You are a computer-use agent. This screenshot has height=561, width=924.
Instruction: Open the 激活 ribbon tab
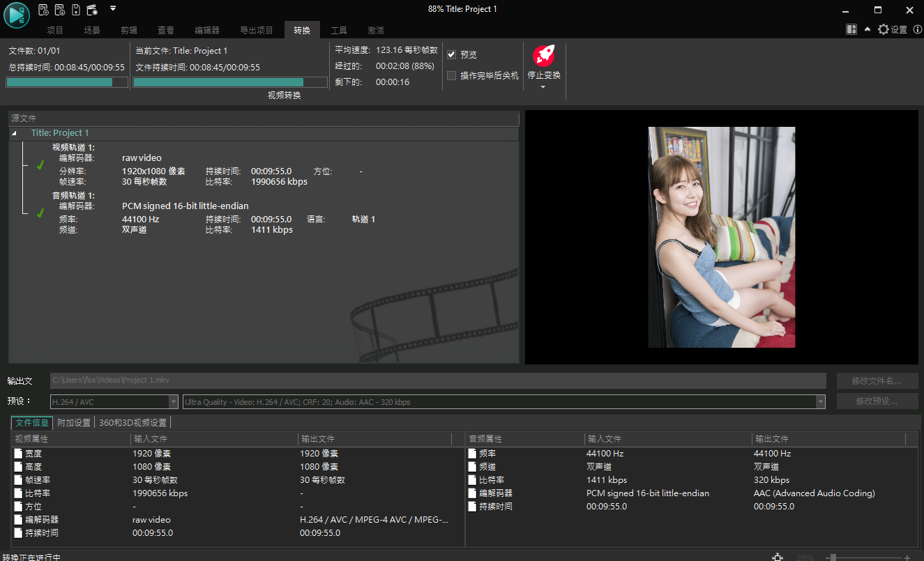coord(376,30)
